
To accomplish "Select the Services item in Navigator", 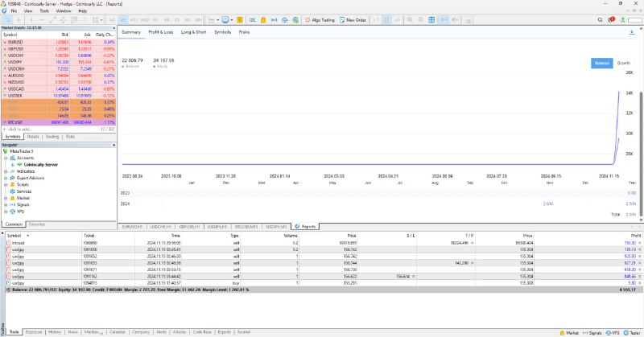I will point(24,191).
